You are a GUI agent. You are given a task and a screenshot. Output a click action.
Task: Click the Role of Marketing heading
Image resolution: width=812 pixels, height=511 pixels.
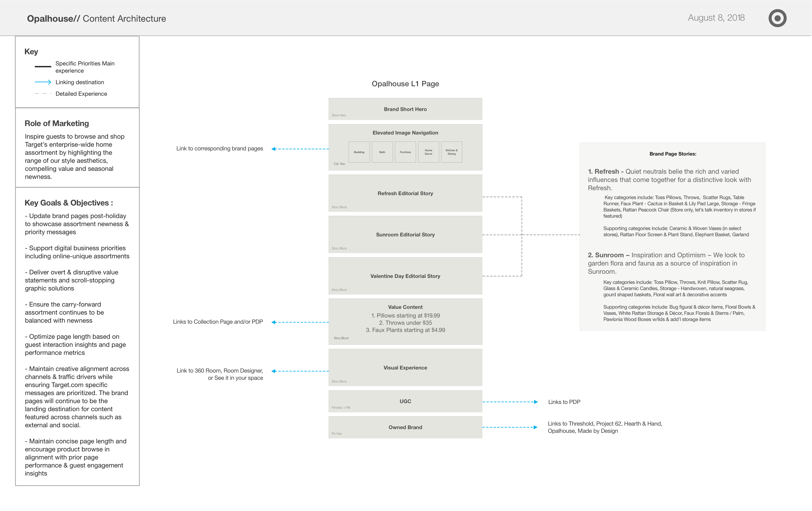click(57, 123)
